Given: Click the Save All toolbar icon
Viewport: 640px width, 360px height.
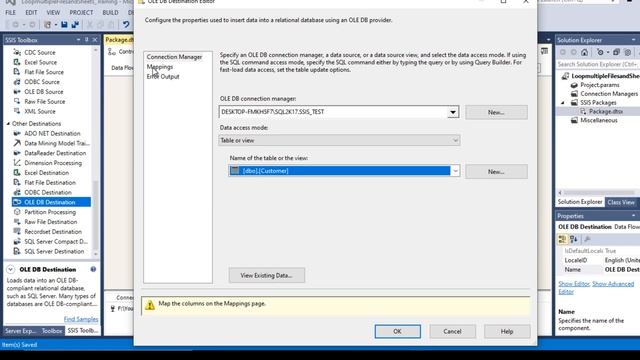Looking at the screenshot, I should pyautogui.click(x=75, y=25).
